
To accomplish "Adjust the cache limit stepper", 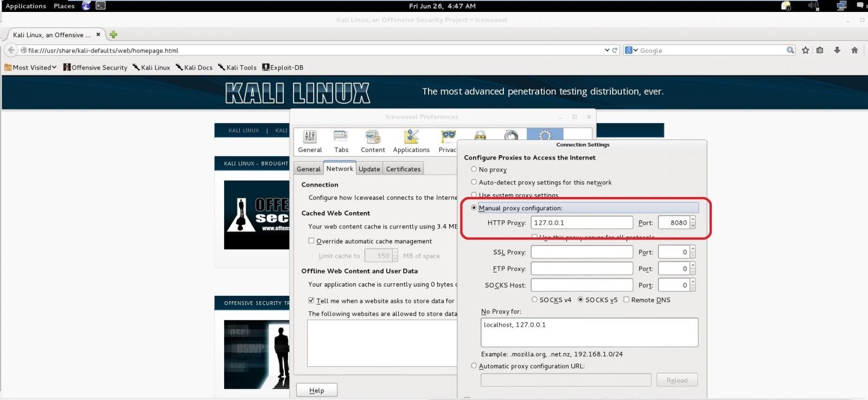I will [x=395, y=256].
